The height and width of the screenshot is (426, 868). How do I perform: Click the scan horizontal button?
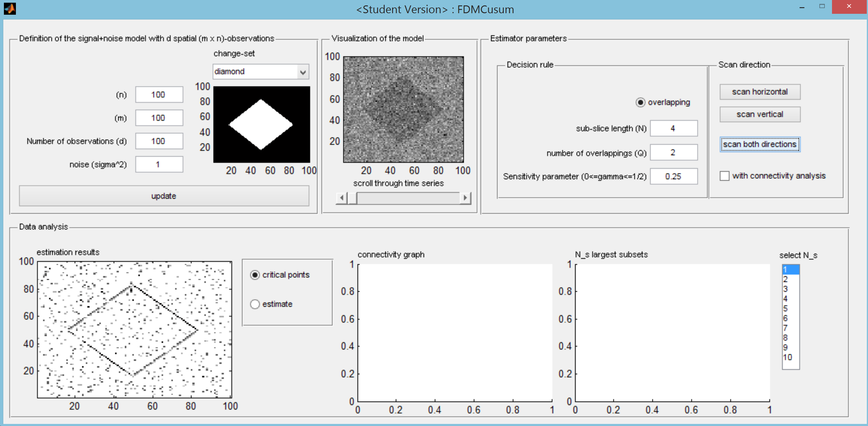[760, 92]
